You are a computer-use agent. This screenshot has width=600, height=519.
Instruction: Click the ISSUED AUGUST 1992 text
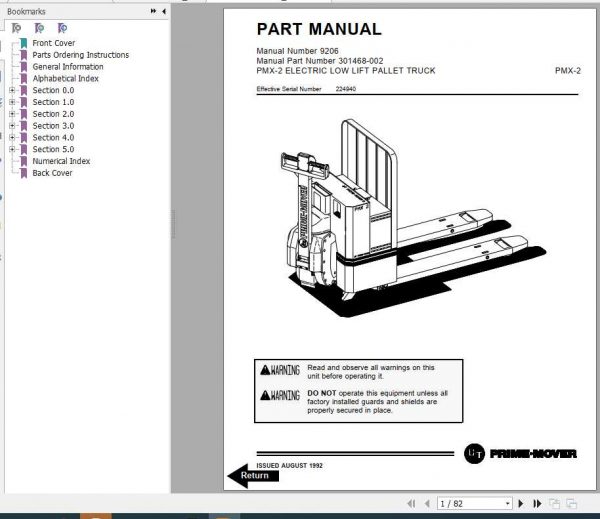point(289,465)
